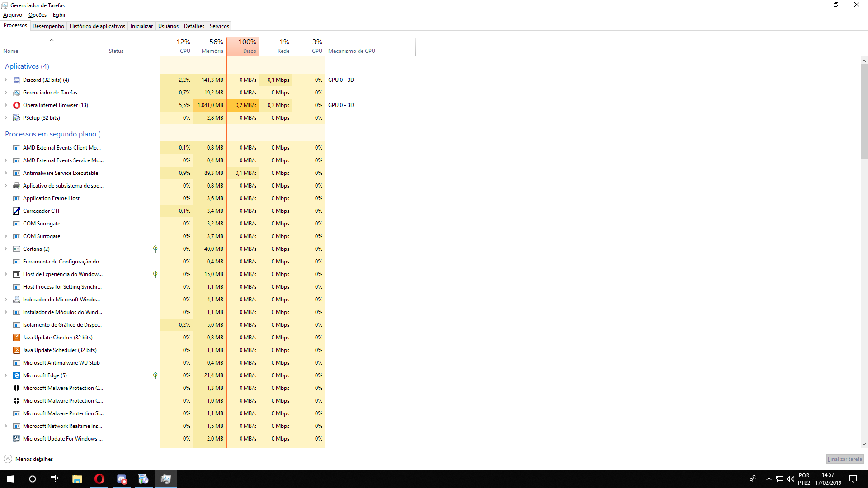The width and height of the screenshot is (868, 488).
Task: Sort by the CPU column header
Action: [177, 46]
